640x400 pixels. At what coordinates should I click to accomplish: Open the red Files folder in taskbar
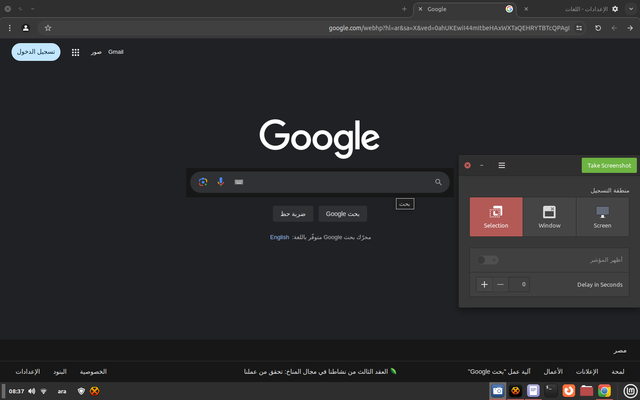(x=587, y=391)
